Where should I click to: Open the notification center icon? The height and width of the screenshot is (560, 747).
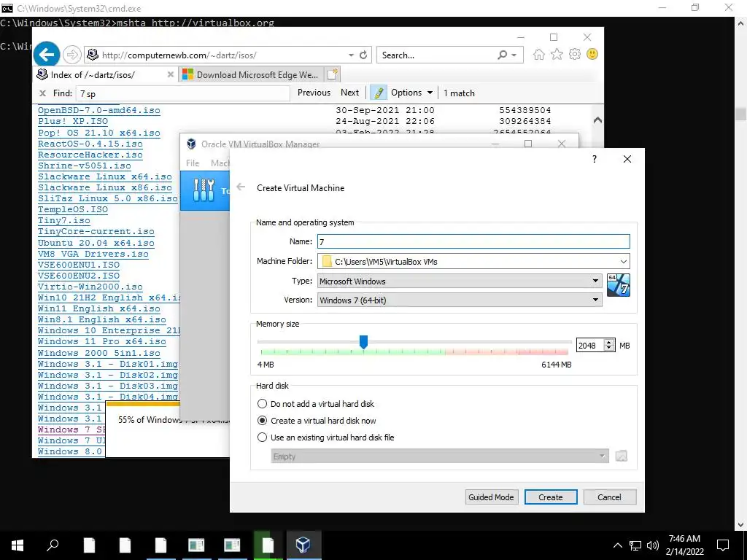[x=723, y=545]
